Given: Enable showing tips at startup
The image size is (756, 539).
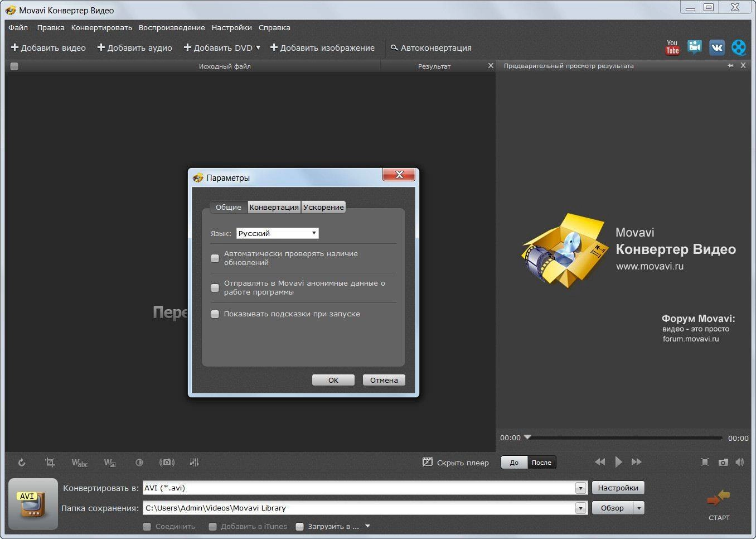Looking at the screenshot, I should tap(215, 314).
